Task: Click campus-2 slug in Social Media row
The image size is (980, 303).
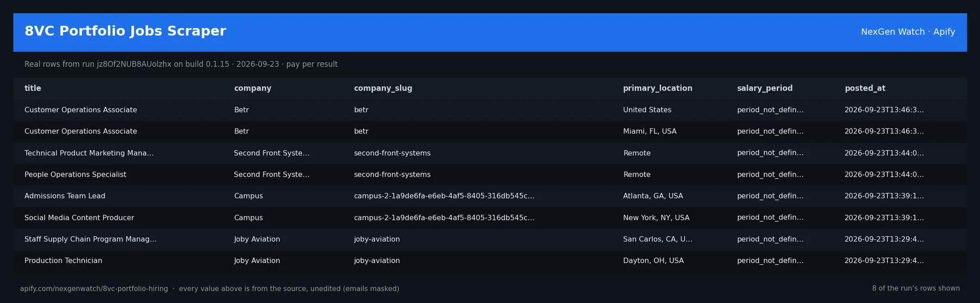Action: click(x=444, y=217)
